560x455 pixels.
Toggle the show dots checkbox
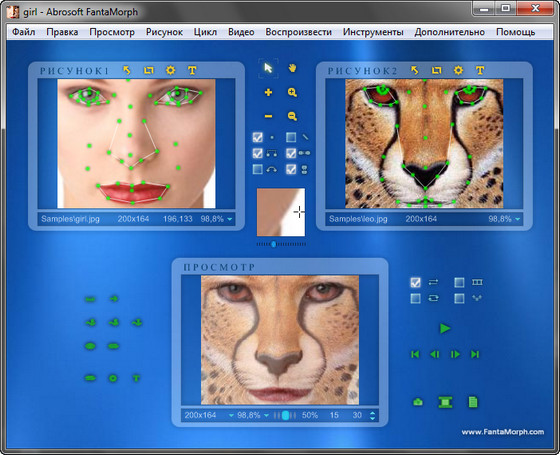[x=258, y=137]
